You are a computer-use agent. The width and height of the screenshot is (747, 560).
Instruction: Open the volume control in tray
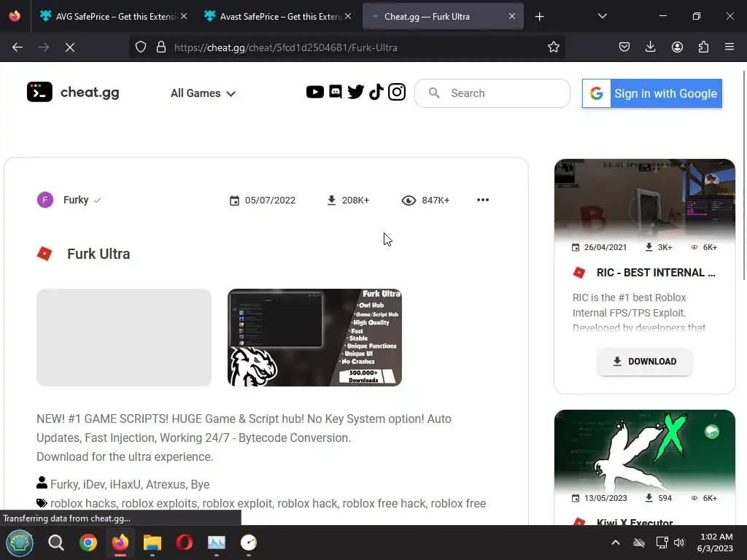pos(679,542)
